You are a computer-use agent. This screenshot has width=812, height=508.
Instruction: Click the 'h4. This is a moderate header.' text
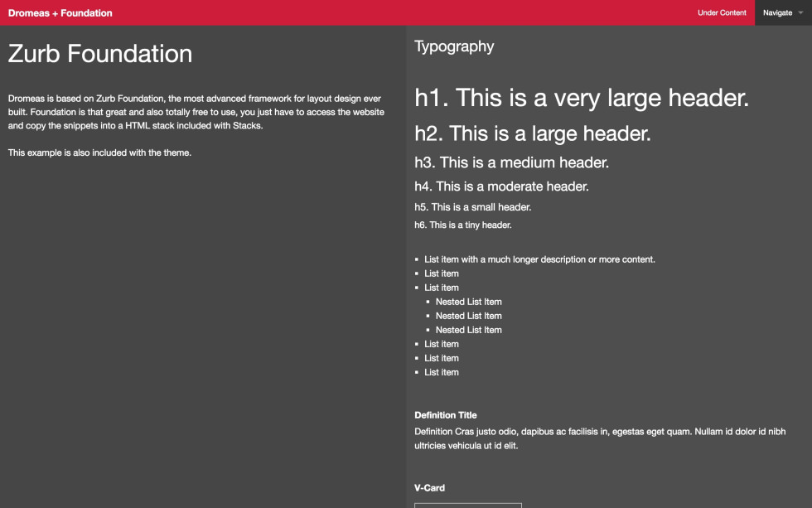[x=501, y=186]
